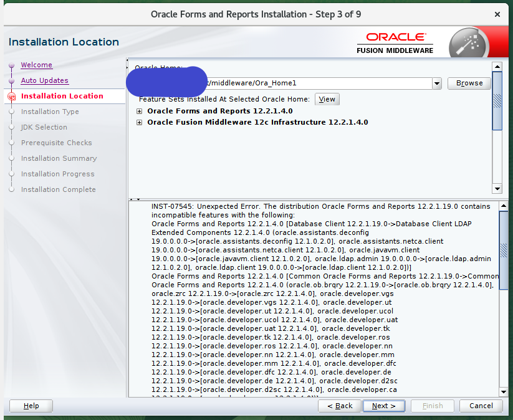
Task: Close the installer window with X
Action: click(497, 14)
